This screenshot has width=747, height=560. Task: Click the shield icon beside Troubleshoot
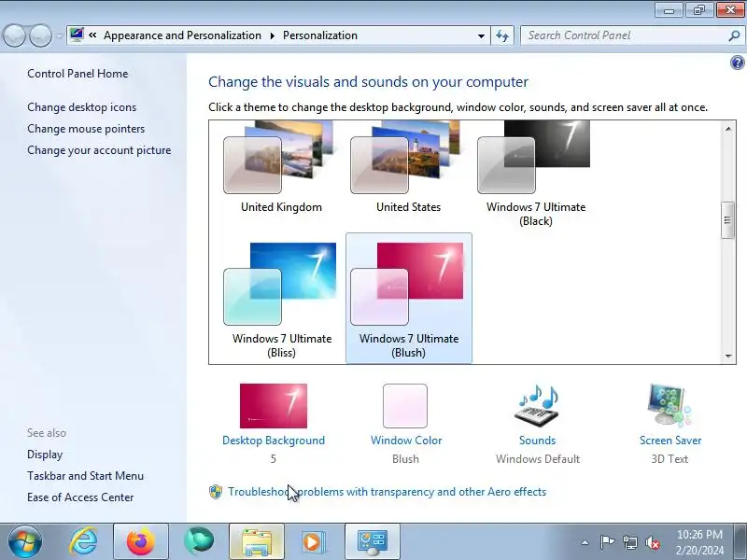click(216, 492)
